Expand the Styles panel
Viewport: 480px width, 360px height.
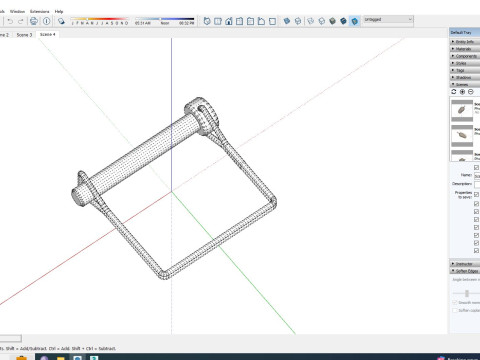(465, 63)
